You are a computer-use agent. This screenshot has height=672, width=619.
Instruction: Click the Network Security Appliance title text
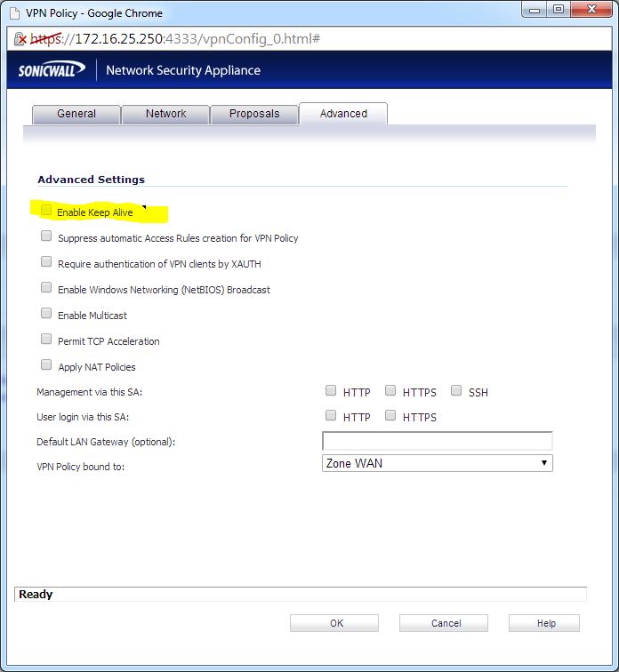click(x=183, y=70)
